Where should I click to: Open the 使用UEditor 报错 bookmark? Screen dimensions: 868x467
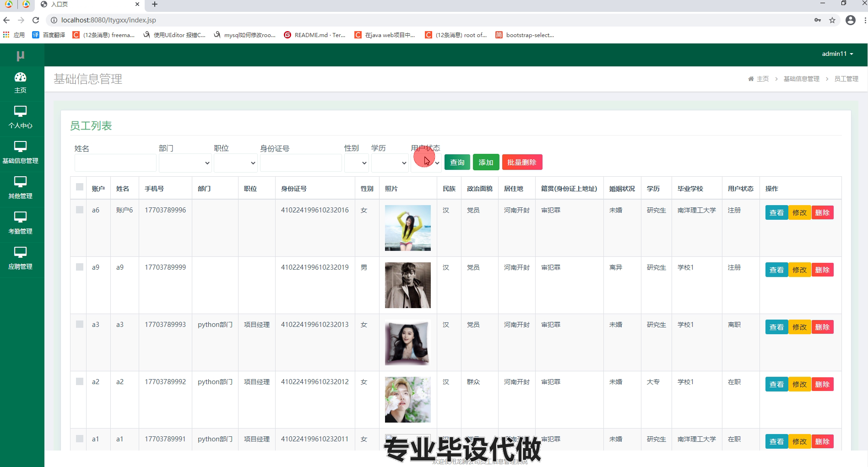(x=174, y=35)
